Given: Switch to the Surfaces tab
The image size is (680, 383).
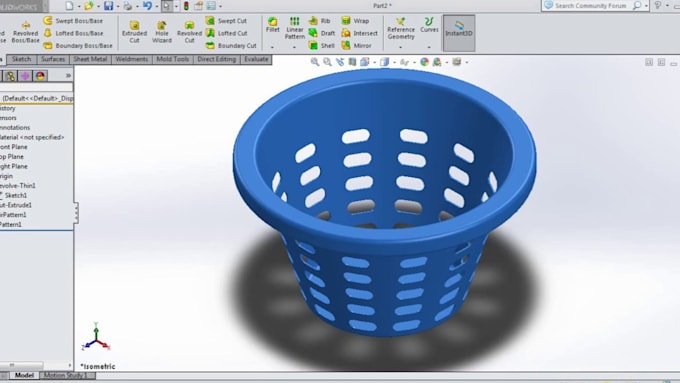Looking at the screenshot, I should pos(53,59).
